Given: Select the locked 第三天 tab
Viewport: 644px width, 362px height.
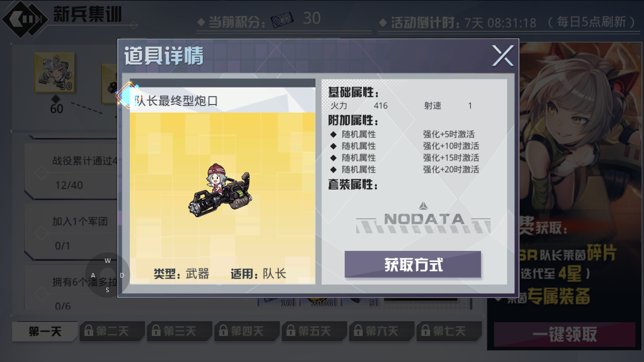Looking at the screenshot, I should (x=180, y=331).
